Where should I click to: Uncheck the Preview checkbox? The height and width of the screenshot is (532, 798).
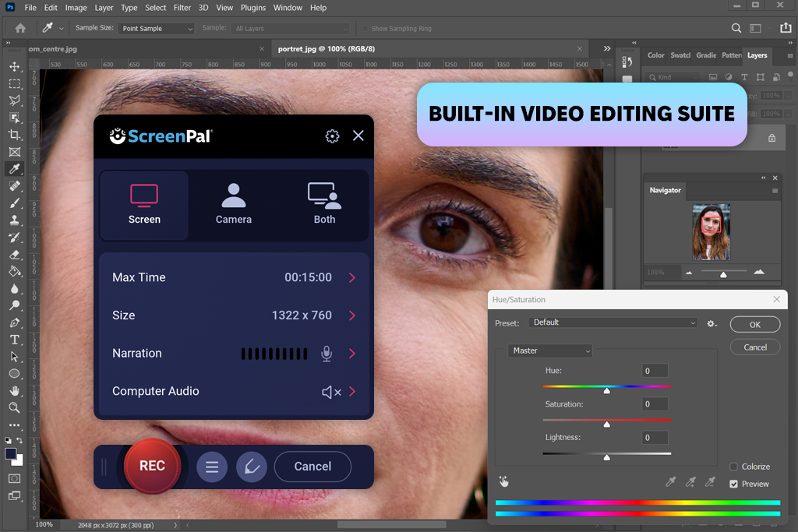tap(733, 484)
